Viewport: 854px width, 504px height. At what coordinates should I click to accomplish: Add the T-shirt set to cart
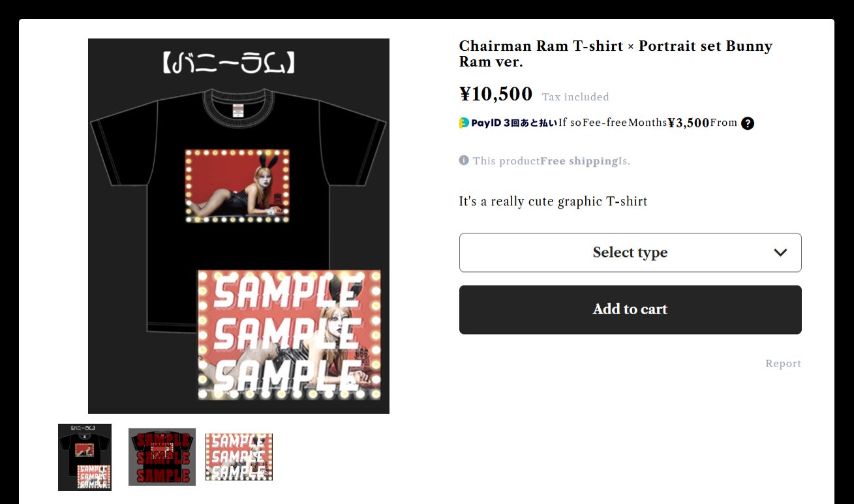(630, 310)
